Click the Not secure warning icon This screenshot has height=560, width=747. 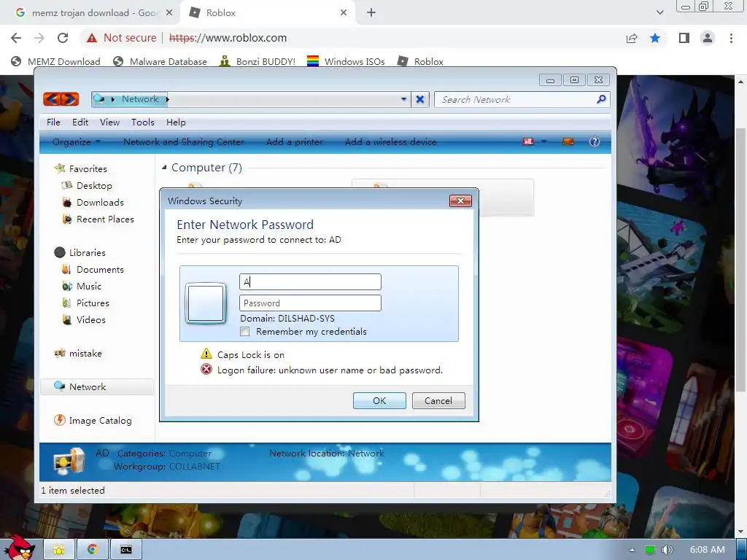pos(92,38)
